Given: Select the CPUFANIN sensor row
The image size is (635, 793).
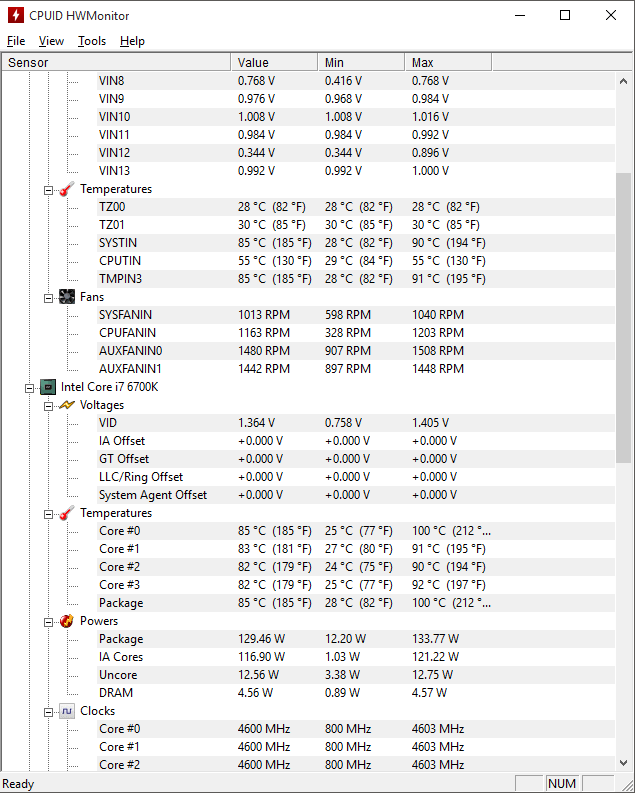Looking at the screenshot, I should 127,333.
